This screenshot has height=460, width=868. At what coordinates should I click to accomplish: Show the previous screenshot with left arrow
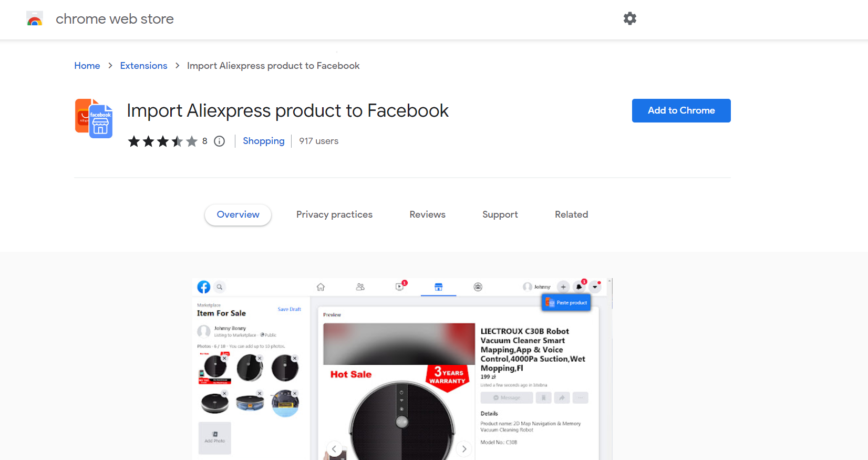334,449
